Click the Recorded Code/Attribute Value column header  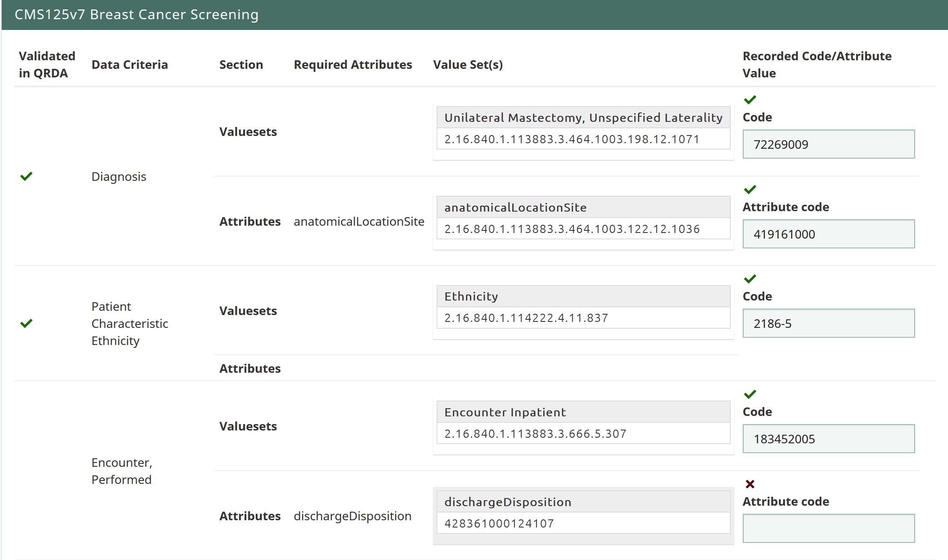tap(816, 65)
